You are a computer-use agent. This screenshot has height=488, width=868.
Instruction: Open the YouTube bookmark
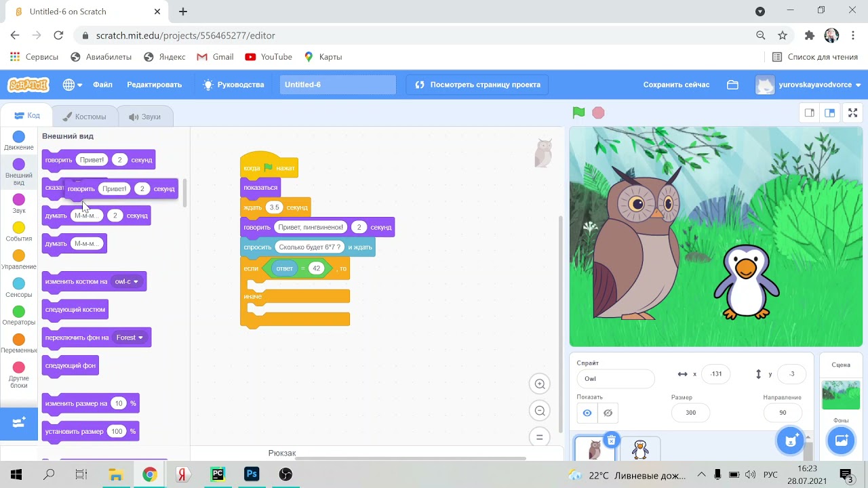coord(269,57)
